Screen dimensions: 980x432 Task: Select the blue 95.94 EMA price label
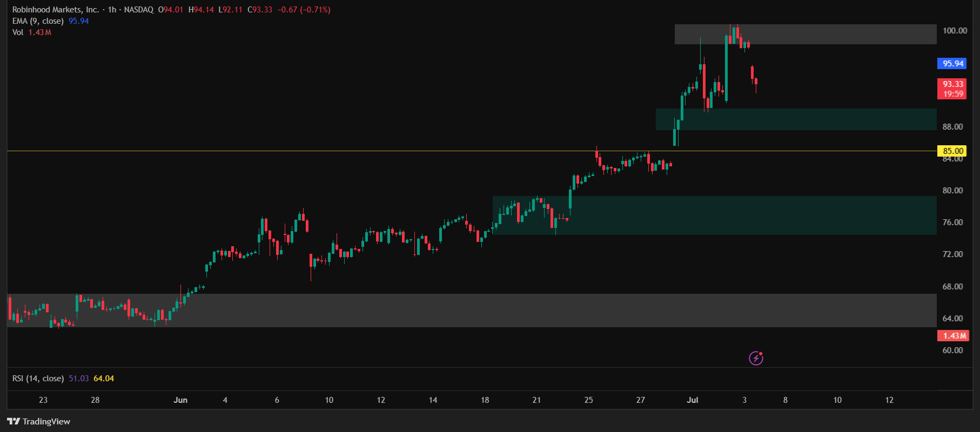point(953,63)
